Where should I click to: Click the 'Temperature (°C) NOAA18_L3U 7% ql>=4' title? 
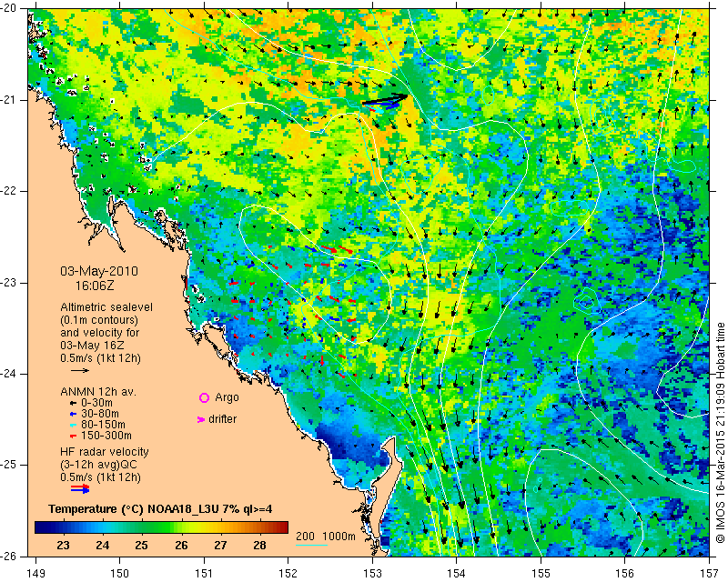160,509
